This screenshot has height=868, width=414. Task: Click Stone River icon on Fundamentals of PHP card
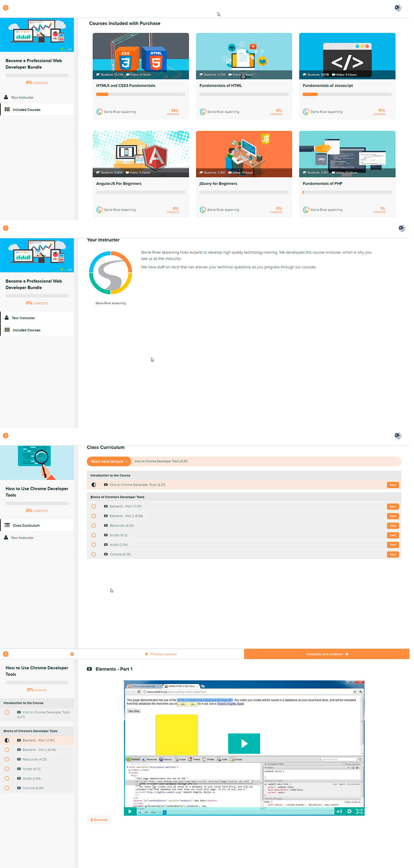point(306,210)
